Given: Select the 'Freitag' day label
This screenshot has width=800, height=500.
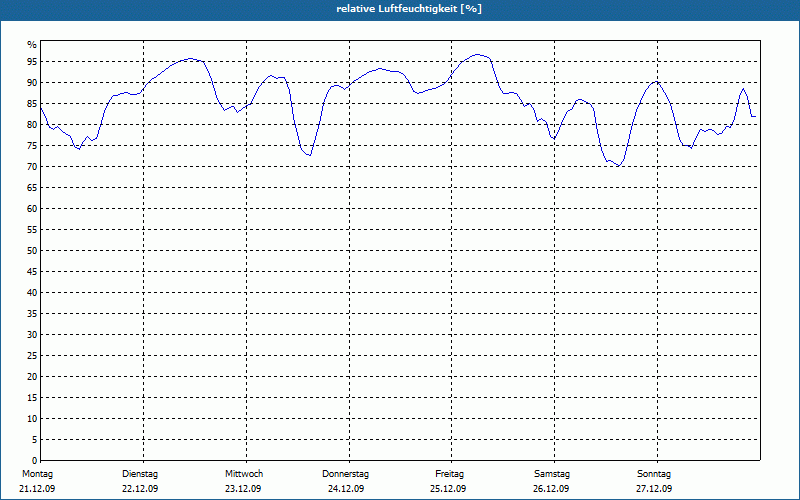Looking at the screenshot, I should click(449, 474).
